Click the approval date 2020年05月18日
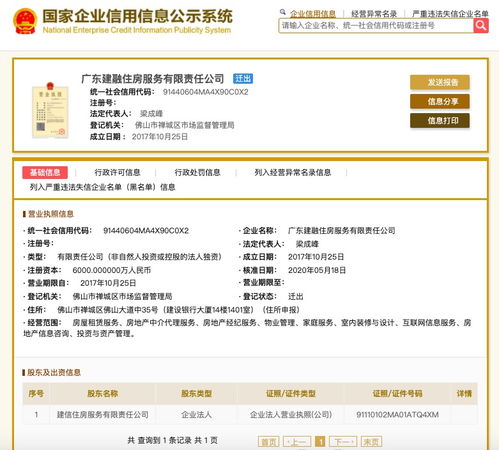The image size is (499, 450). (317, 270)
